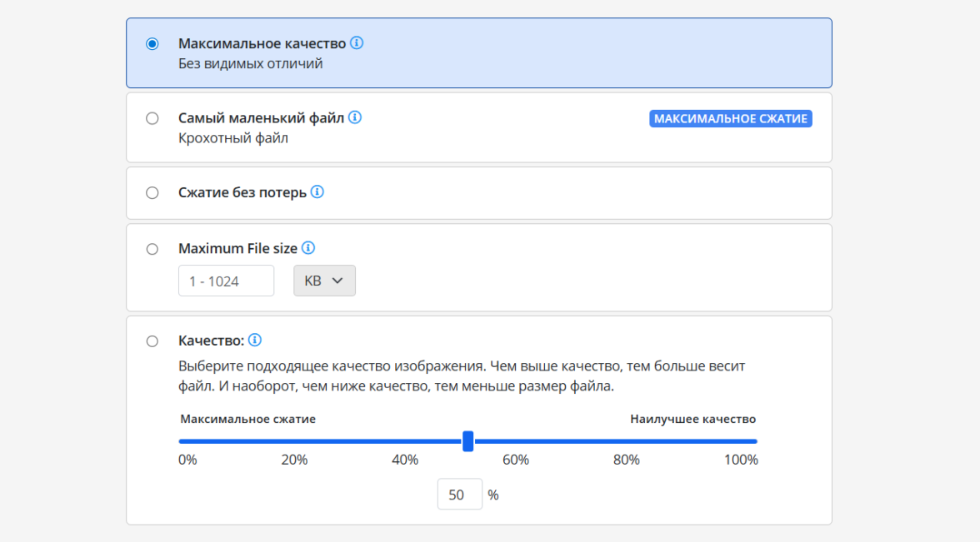Click the Без видимых отличий description
The width and height of the screenshot is (980, 542).
point(250,63)
